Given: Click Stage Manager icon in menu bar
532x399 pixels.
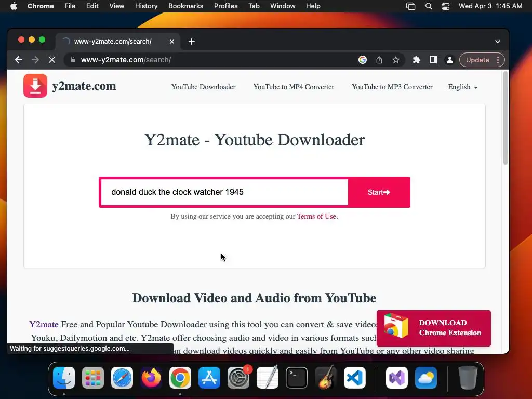Looking at the screenshot, I should point(410,6).
